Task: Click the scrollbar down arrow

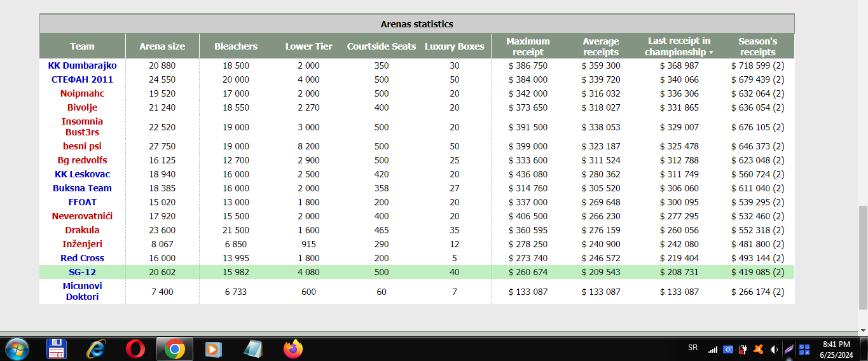Action: coord(863,329)
